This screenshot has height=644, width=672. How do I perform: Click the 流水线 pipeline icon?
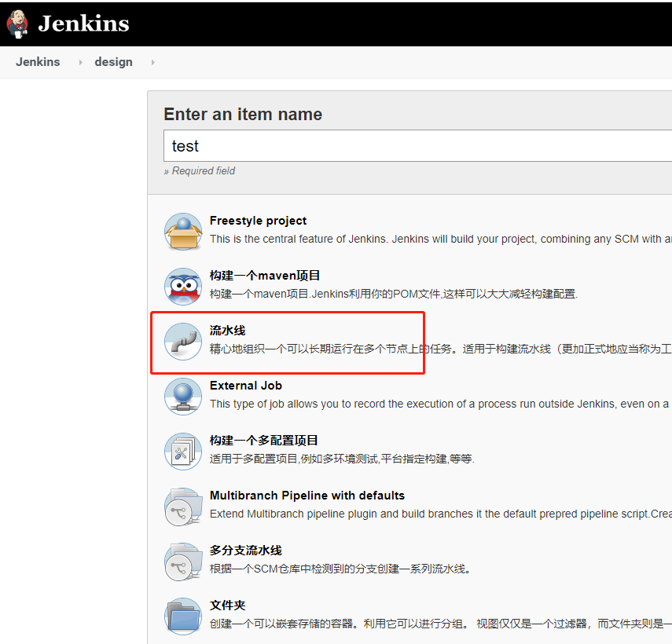tap(183, 339)
